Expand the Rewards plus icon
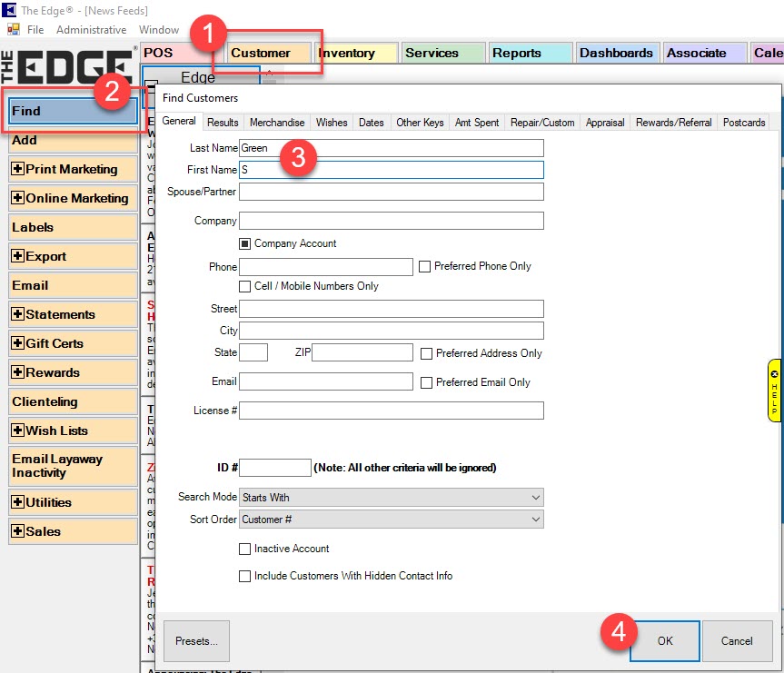This screenshot has width=784, height=673. pyautogui.click(x=17, y=372)
